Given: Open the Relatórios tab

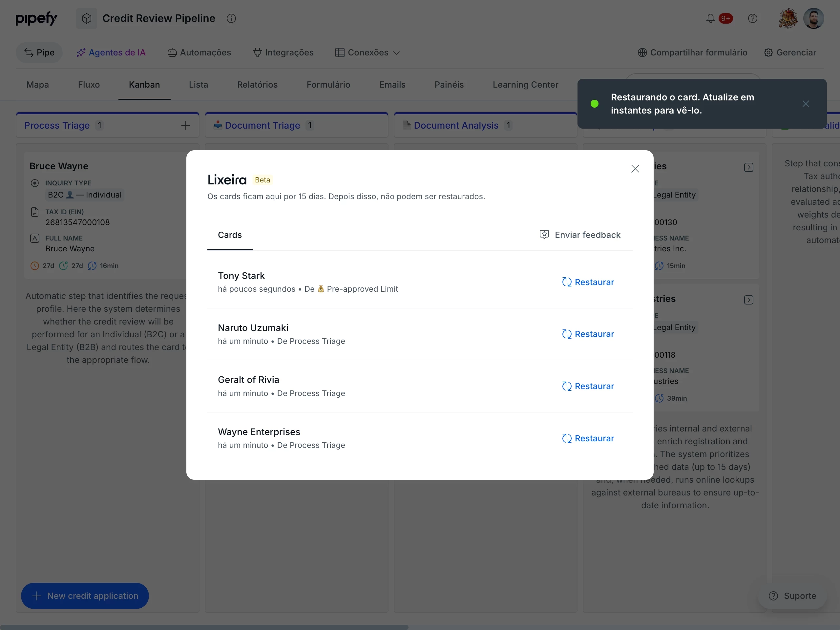Looking at the screenshot, I should (258, 85).
